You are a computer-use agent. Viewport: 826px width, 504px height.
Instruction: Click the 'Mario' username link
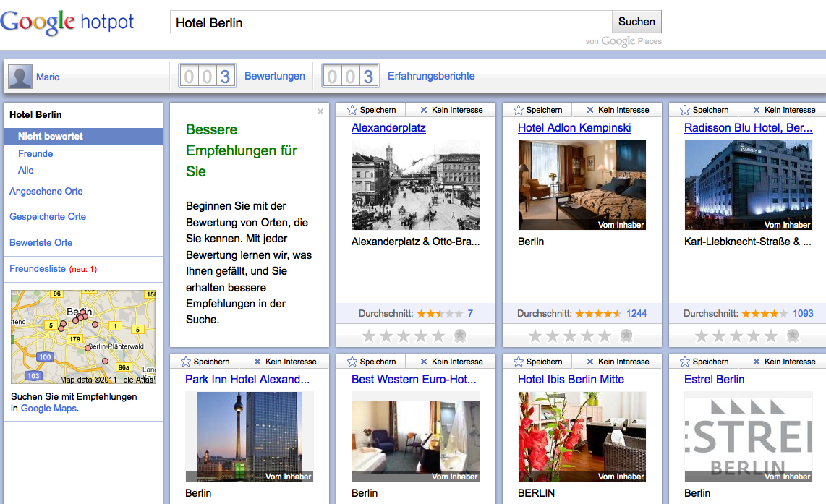(x=48, y=77)
